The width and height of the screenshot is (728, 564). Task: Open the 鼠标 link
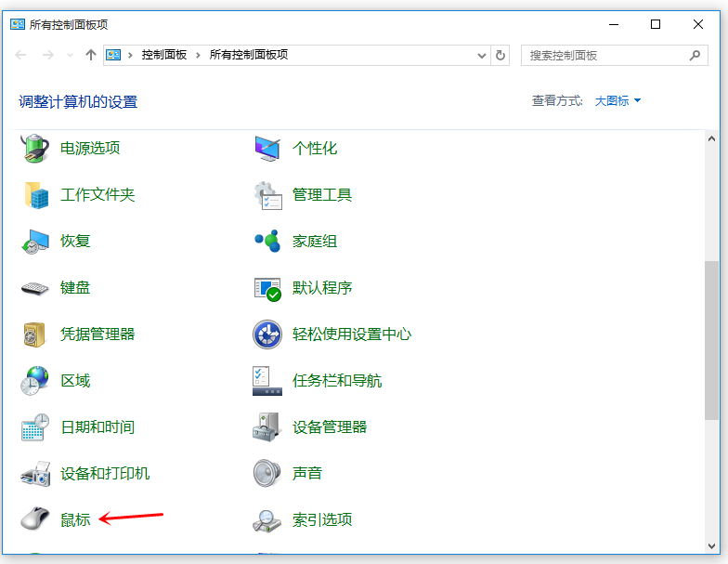click(x=75, y=519)
